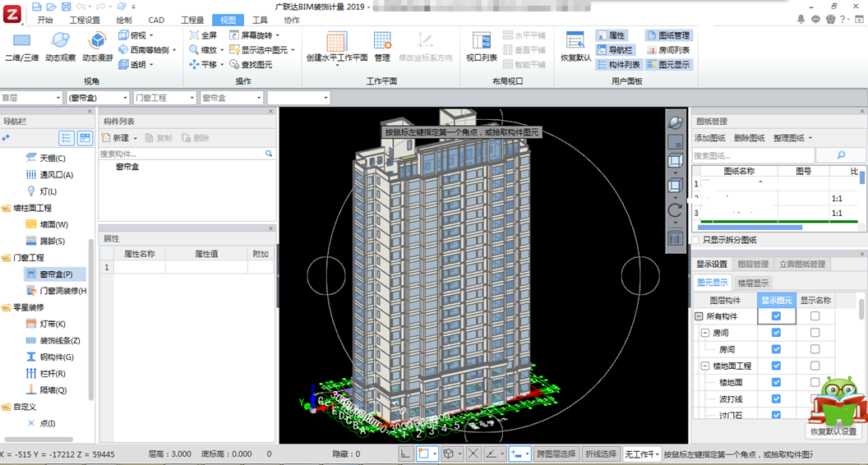Image resolution: width=868 pixels, height=465 pixels.
Task: Uncheck 显示图元 for 波打线
Action: pyautogui.click(x=776, y=398)
